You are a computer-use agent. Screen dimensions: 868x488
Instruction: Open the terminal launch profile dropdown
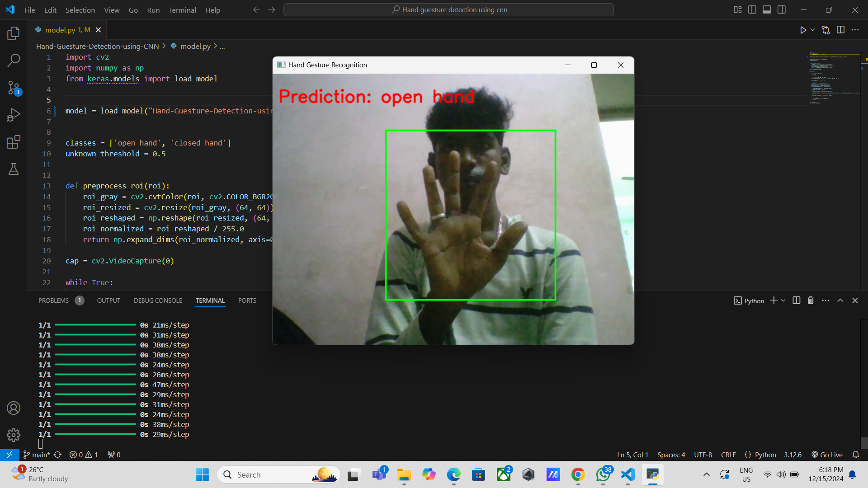784,300
